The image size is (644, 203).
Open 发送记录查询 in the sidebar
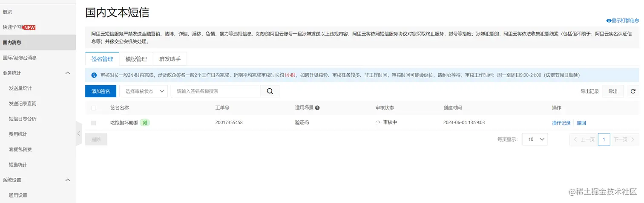click(23, 104)
